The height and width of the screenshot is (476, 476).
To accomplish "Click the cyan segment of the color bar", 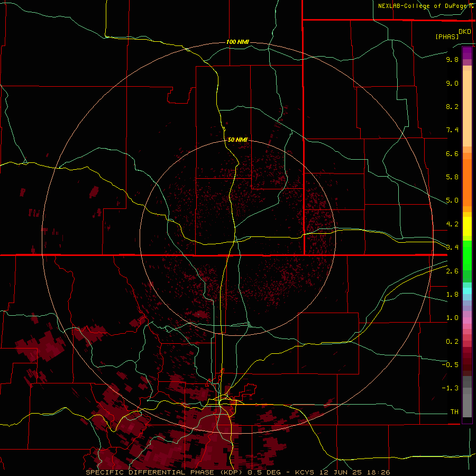I will [x=467, y=291].
